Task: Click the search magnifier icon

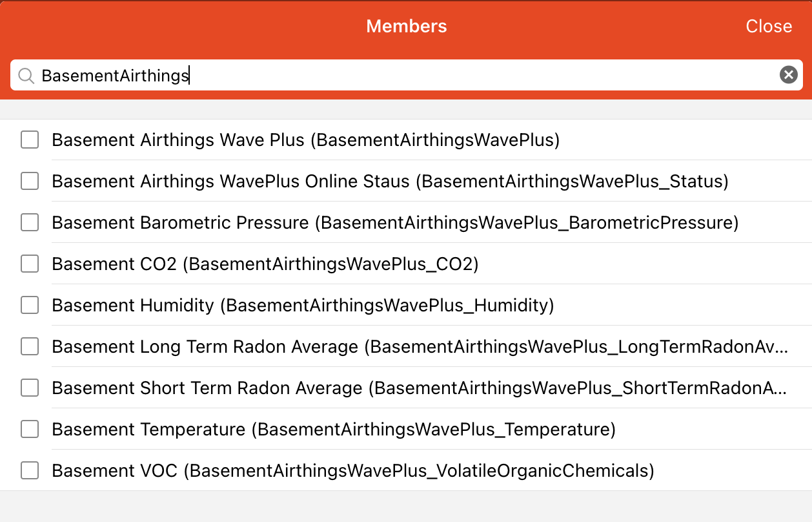Action: tap(26, 76)
